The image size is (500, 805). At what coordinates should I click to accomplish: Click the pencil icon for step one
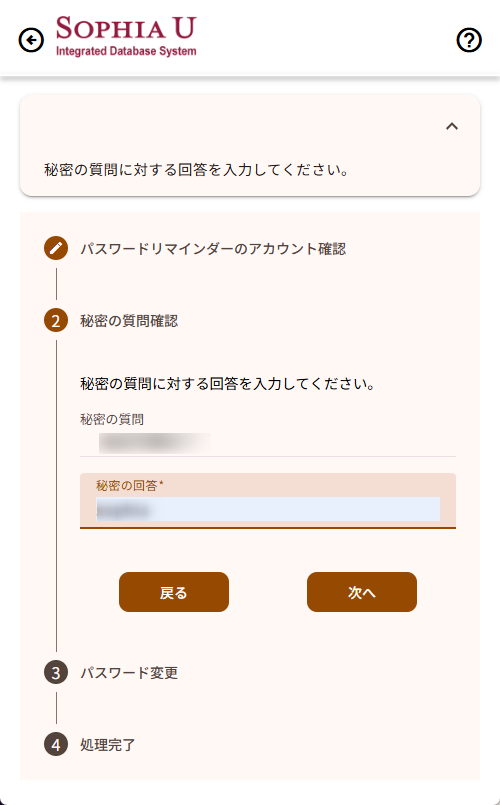56,248
